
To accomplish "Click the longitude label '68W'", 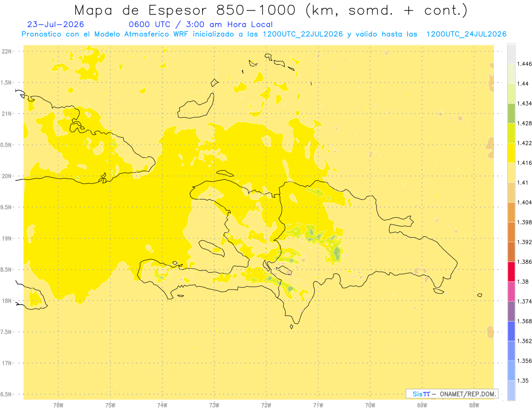I will (x=474, y=405).
